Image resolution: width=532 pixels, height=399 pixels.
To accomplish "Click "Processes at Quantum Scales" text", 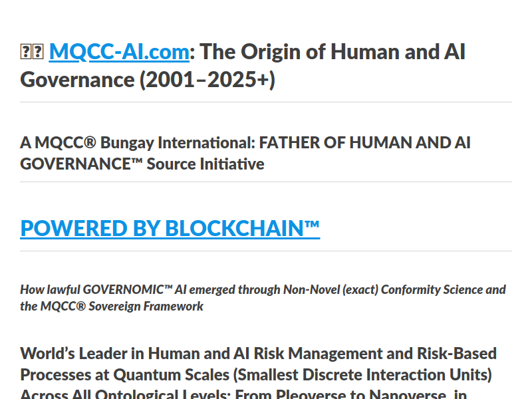I will [125, 375].
